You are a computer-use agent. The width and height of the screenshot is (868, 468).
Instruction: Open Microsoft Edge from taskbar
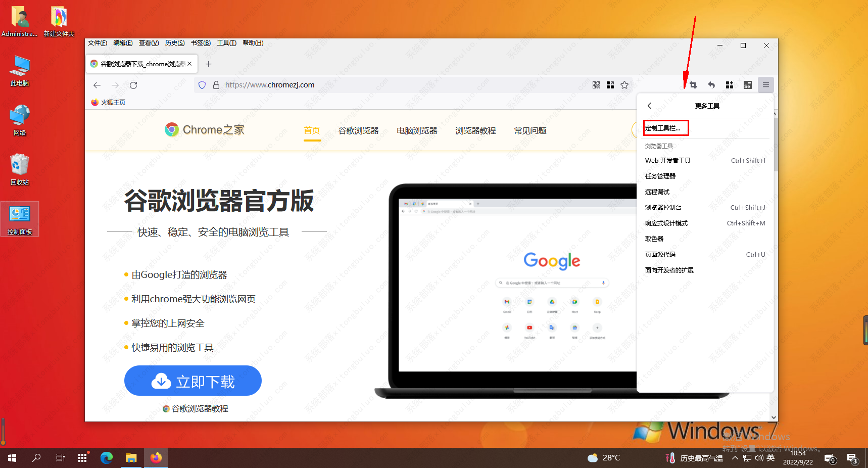[x=107, y=458]
